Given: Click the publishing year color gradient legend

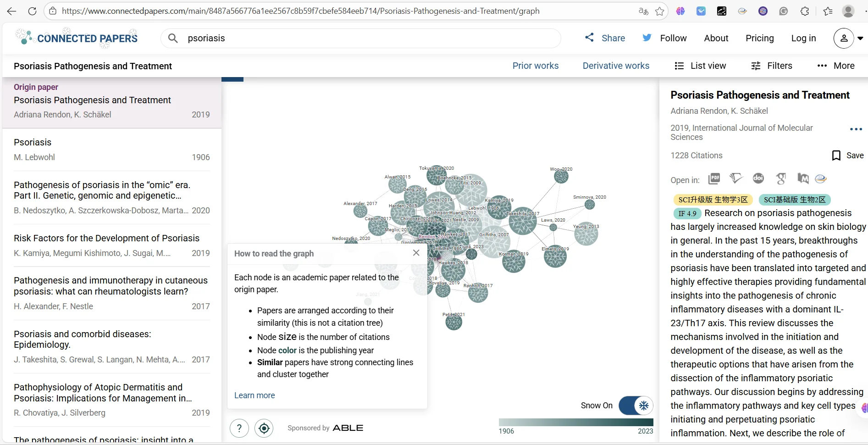Looking at the screenshot, I should (x=576, y=422).
